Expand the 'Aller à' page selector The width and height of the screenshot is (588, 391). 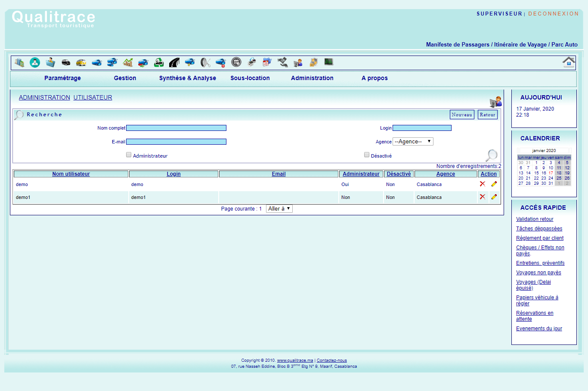[x=279, y=209]
